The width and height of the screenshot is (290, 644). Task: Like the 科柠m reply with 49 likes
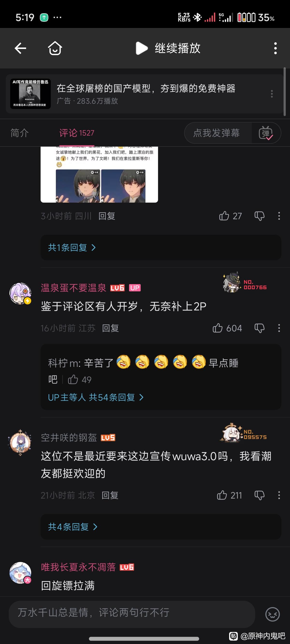[x=73, y=379]
